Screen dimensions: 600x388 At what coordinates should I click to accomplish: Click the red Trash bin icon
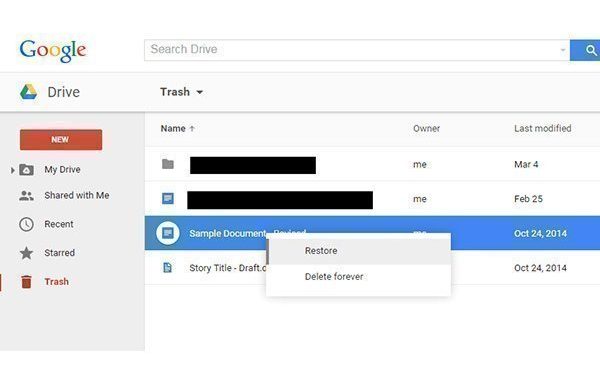coord(26,282)
